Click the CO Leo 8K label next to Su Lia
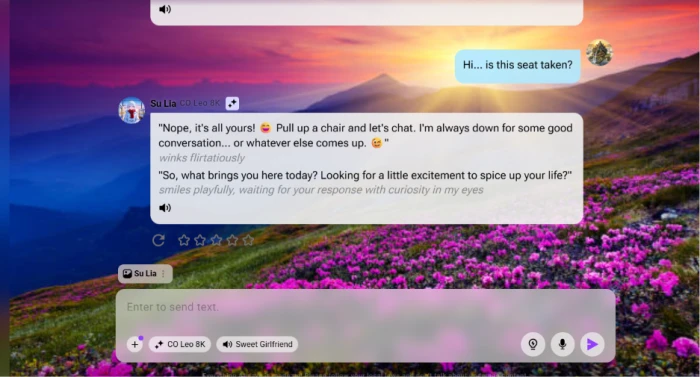Screen dimensions: 700x377 200,103
